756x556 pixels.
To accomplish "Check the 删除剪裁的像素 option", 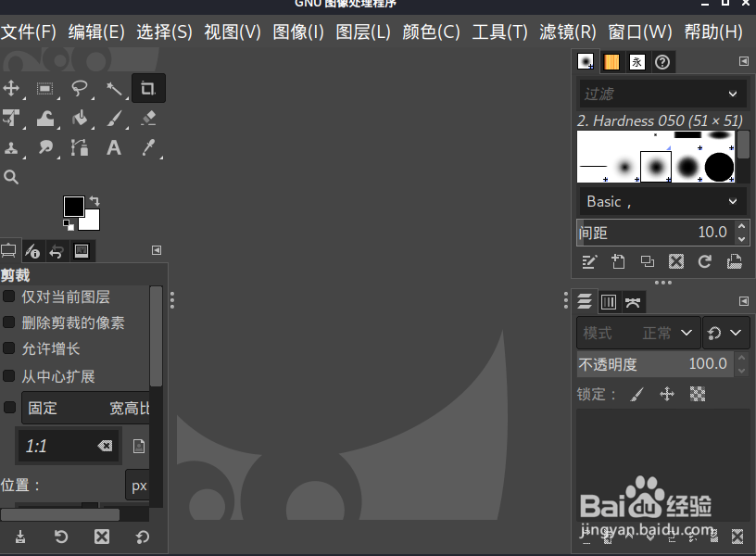I will pyautogui.click(x=10, y=322).
